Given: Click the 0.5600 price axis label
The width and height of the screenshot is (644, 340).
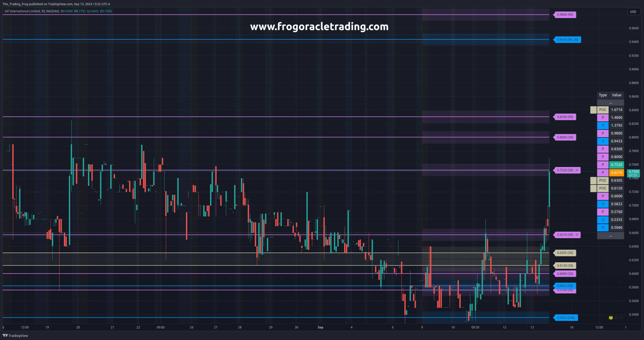Looking at the screenshot, I should click(634, 301).
